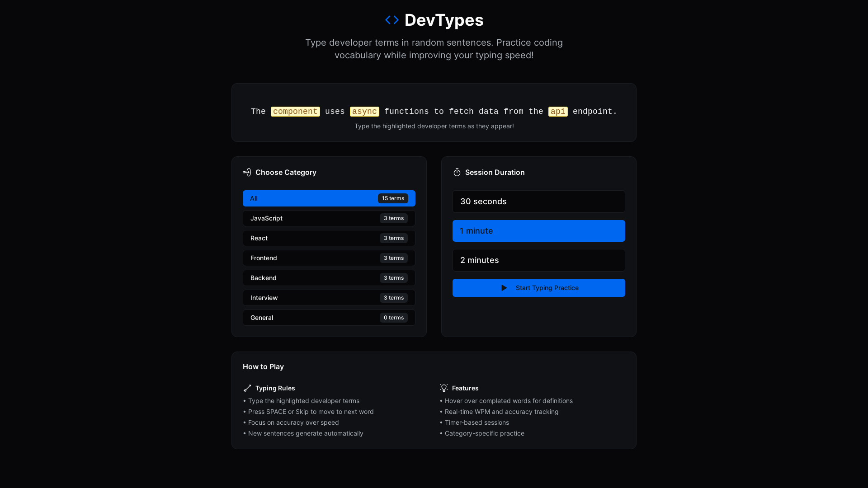Click the Session Duration stopwatch icon

pos(457,172)
